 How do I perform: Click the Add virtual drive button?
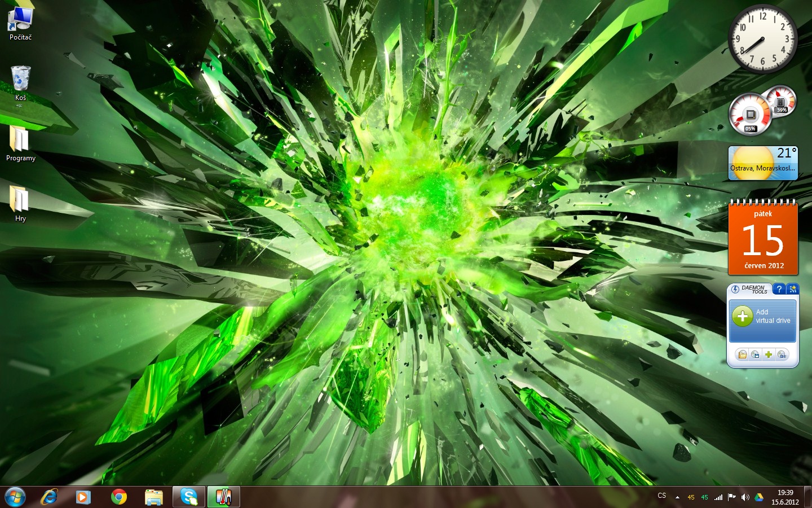762,317
